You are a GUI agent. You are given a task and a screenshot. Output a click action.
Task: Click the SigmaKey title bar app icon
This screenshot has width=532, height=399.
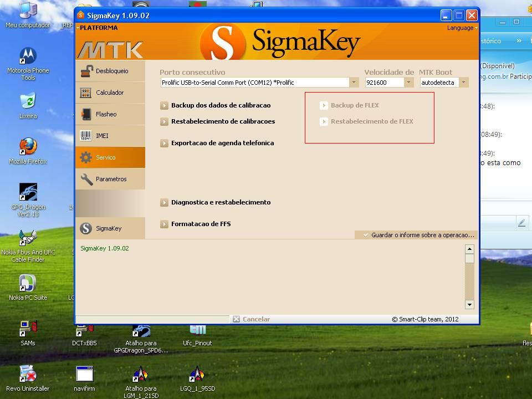[x=80, y=16]
